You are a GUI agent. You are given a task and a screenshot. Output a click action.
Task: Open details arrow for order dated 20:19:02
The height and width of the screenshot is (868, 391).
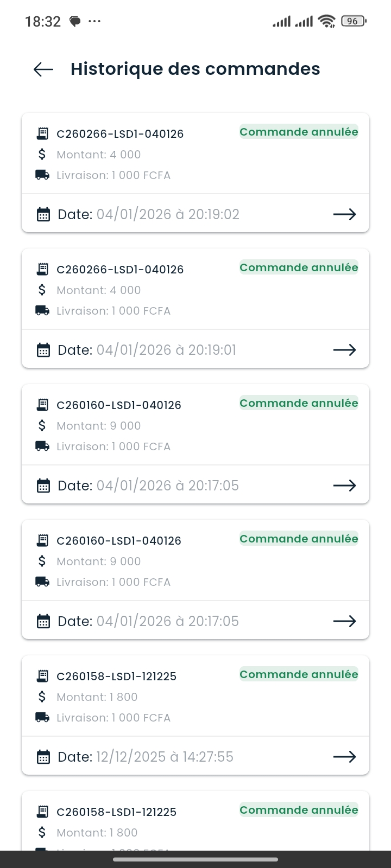click(344, 214)
